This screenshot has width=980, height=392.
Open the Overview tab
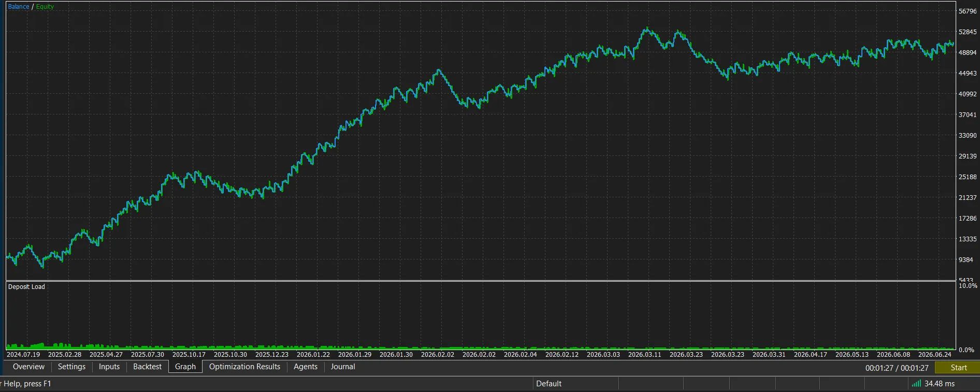pyautogui.click(x=28, y=367)
